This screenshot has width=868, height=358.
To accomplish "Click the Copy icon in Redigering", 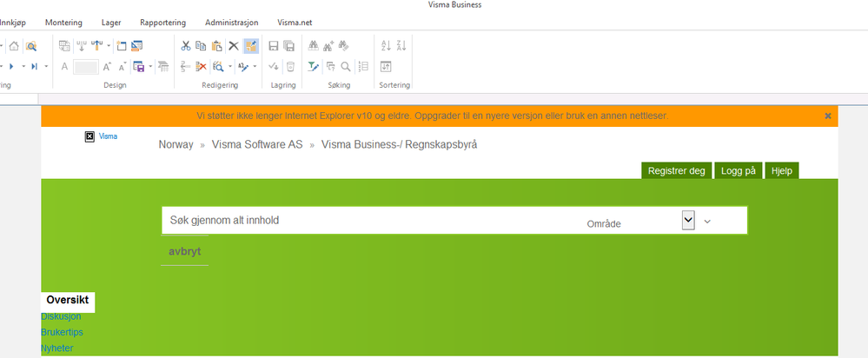I will click(x=201, y=46).
